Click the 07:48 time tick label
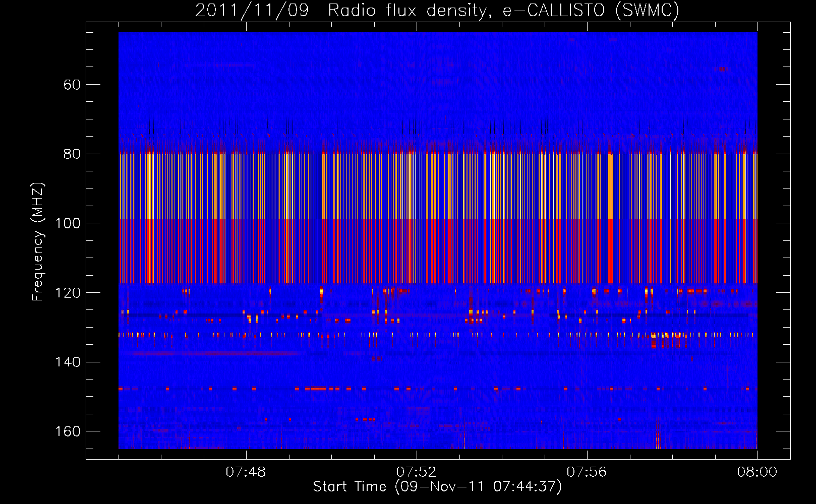The image size is (816, 504). [x=246, y=472]
